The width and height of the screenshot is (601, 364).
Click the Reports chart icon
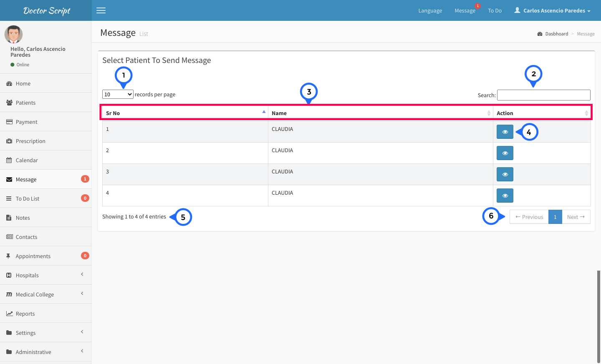tap(10, 314)
